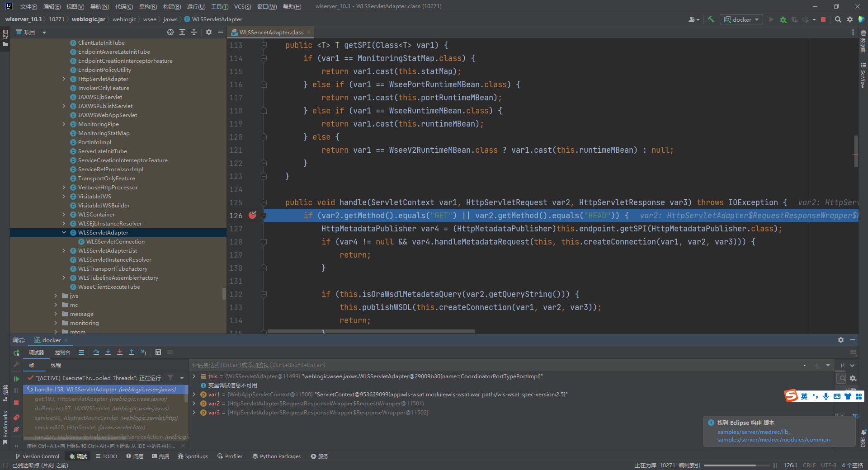Select WLSServletConnection in project tree
Image resolution: width=868 pixels, height=470 pixels.
click(x=115, y=241)
